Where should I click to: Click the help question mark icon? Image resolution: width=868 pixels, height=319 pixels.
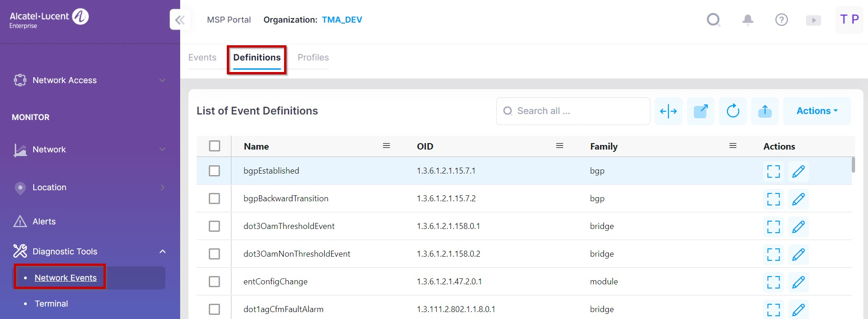point(781,20)
